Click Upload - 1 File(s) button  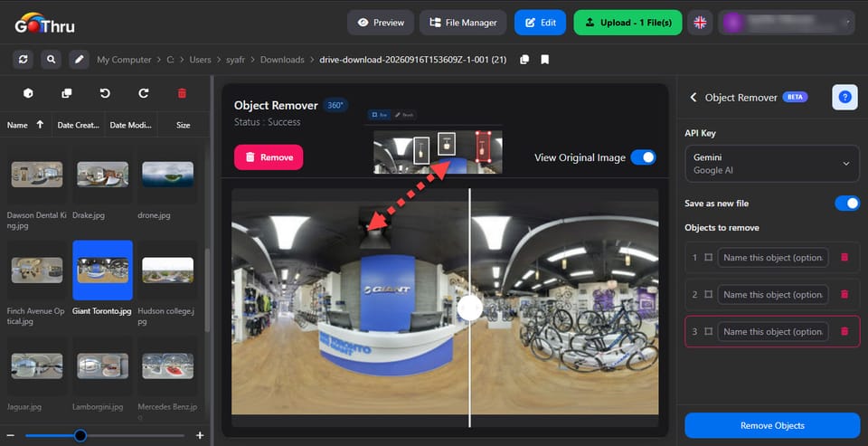pos(627,23)
